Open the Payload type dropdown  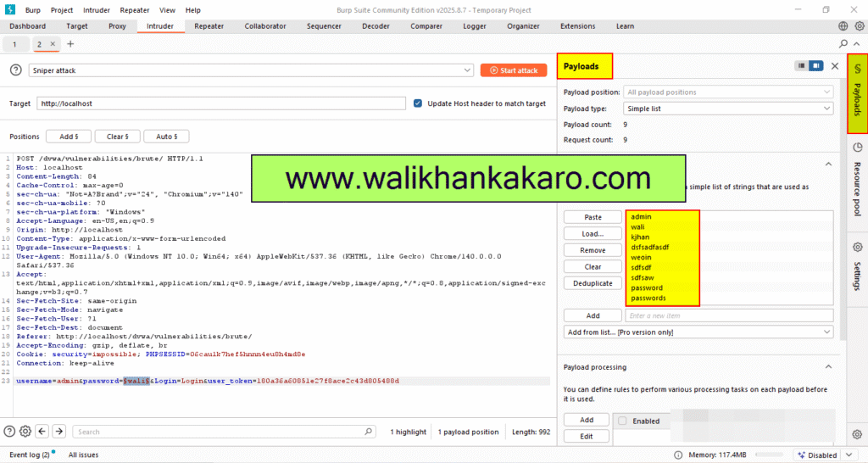coord(728,109)
